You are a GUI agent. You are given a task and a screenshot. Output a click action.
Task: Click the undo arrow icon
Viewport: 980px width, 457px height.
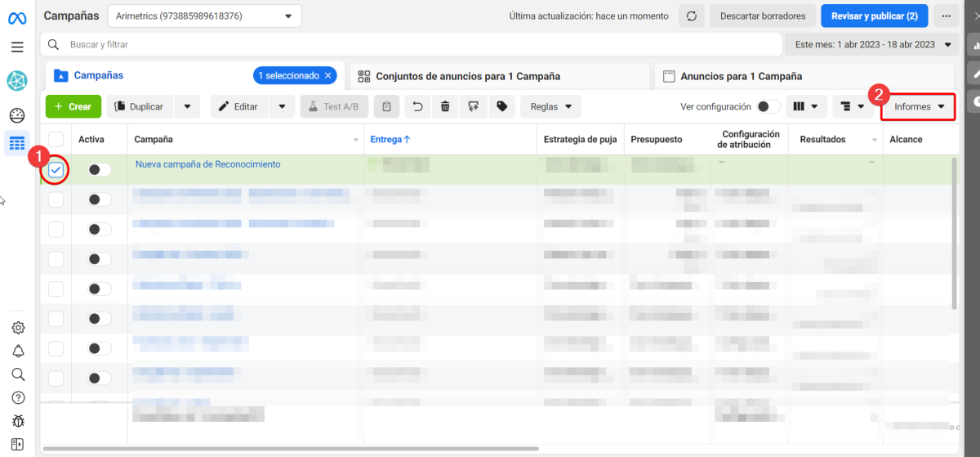pos(417,106)
